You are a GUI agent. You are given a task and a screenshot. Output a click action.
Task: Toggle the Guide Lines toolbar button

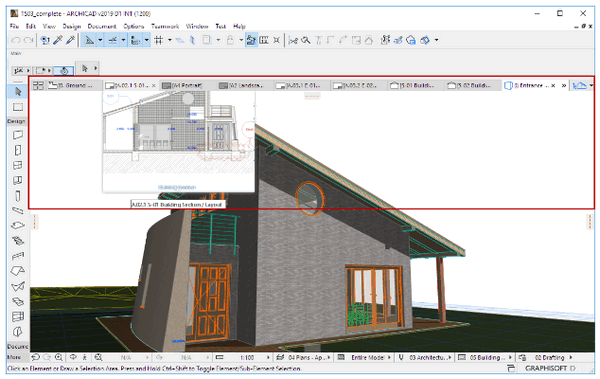point(89,40)
